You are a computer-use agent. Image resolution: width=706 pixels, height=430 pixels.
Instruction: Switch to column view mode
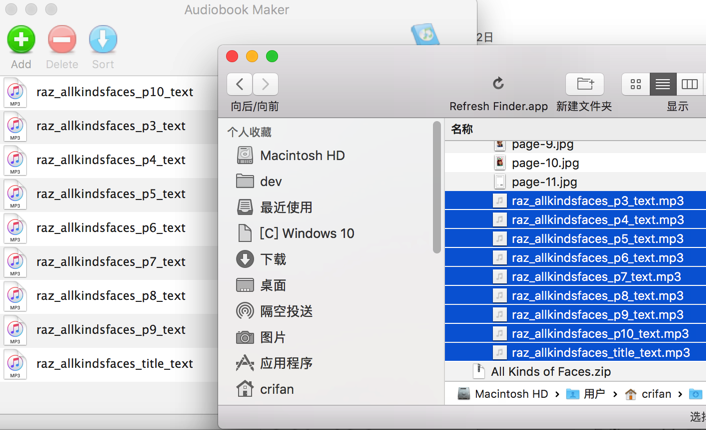pos(690,84)
